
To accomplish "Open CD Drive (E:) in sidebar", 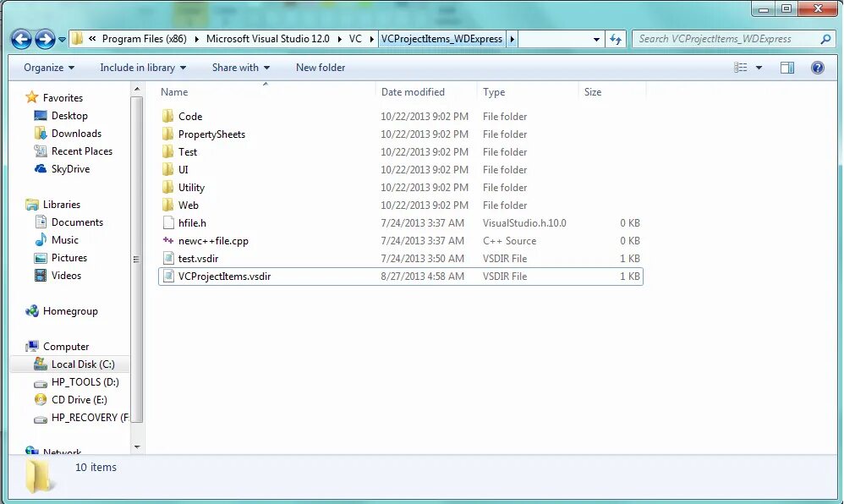I will point(79,400).
